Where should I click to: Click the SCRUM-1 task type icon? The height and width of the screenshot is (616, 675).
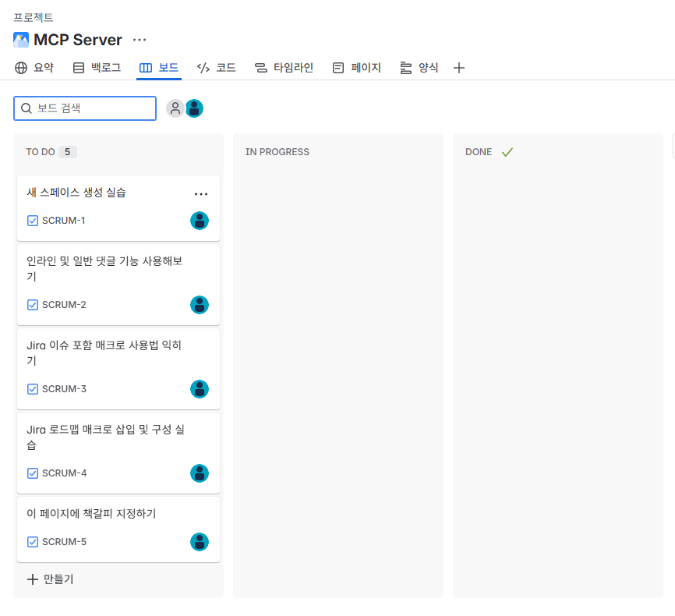33,221
